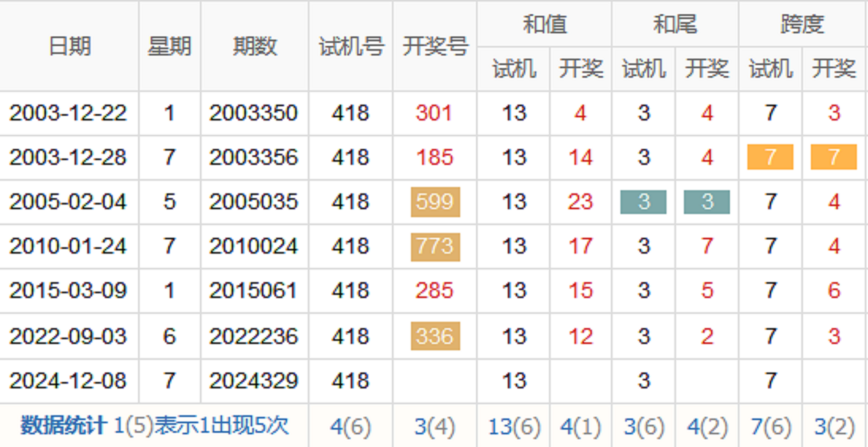
Task: Click the highlighted 599 winning number
Action: point(435,202)
